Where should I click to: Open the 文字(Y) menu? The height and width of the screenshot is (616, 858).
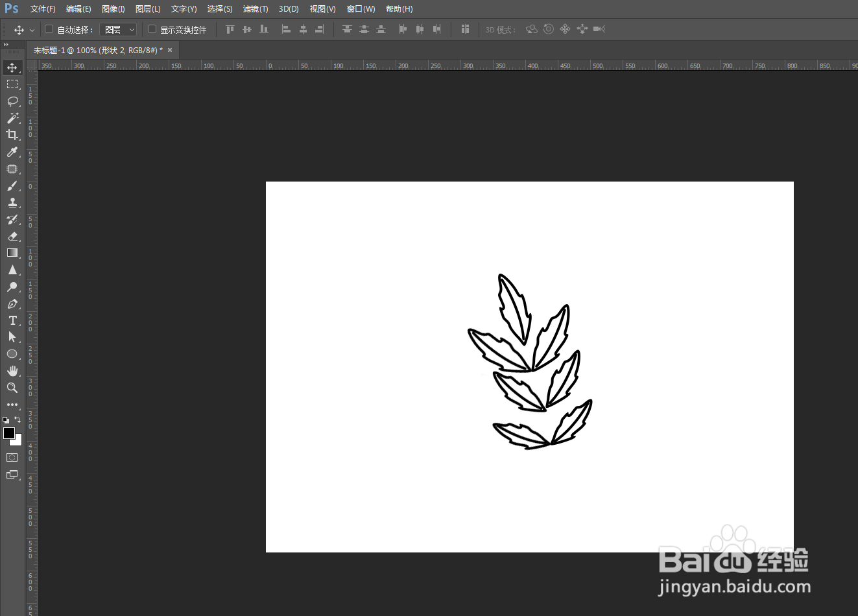[184, 9]
